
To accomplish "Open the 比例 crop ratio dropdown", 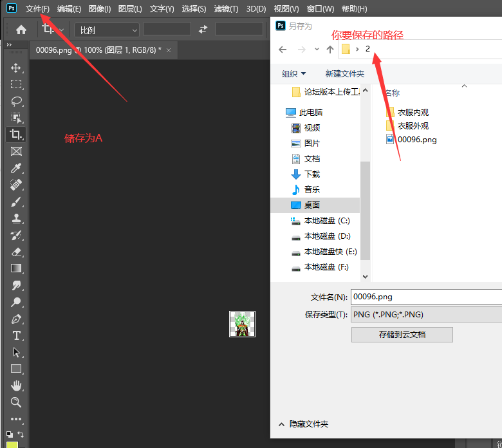I will pos(106,30).
